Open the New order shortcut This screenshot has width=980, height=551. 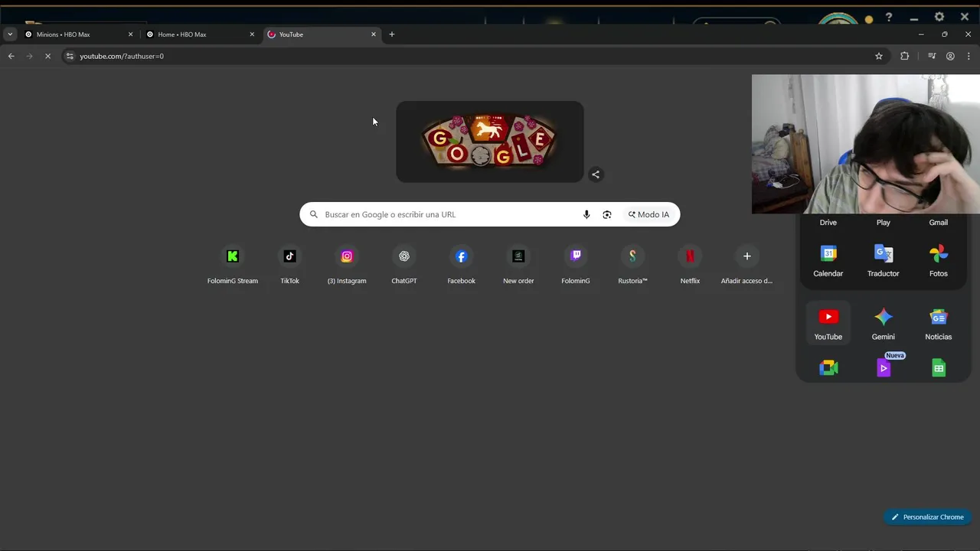point(518,266)
